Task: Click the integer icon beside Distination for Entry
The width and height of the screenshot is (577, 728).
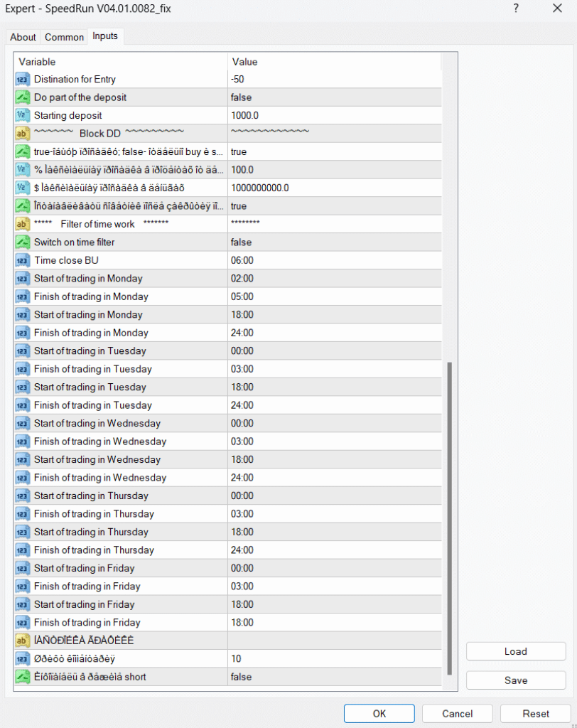Action: click(22, 80)
